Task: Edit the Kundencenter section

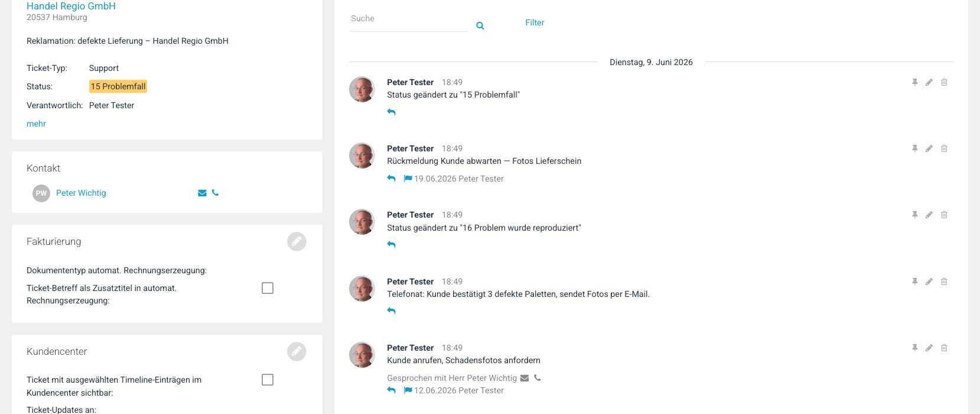Action: point(297,351)
